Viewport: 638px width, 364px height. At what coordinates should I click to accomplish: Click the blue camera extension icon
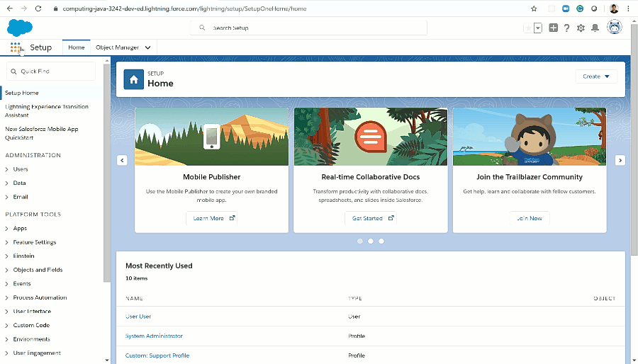click(566, 8)
